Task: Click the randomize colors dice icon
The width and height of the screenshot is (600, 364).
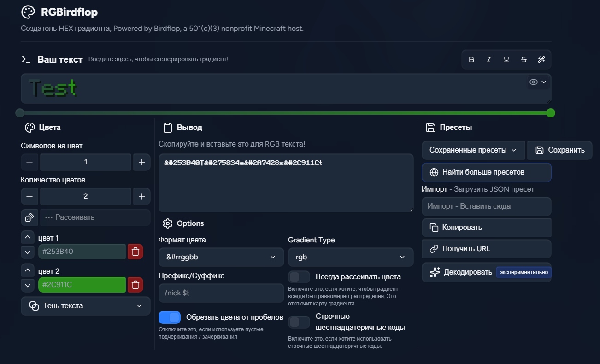Action: pyautogui.click(x=29, y=217)
